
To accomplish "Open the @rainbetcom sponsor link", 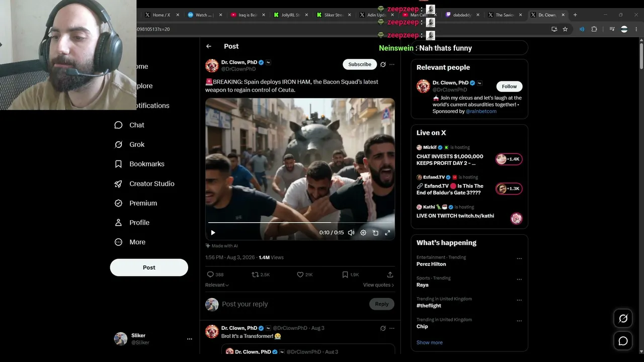I will point(481,111).
